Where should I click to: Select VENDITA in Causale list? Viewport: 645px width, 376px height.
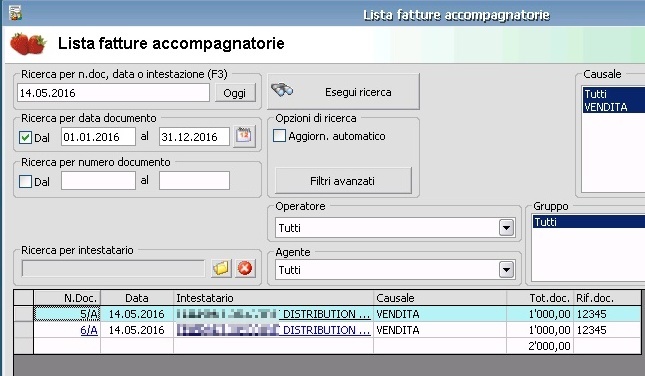coord(614,107)
